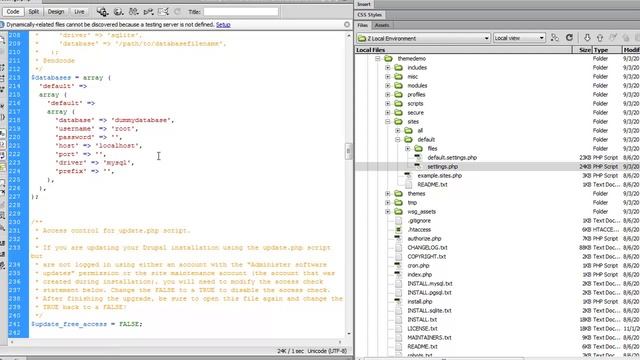Click the greyed-out Refresh design view icon
640x360 pixels.
click(x=177, y=12)
